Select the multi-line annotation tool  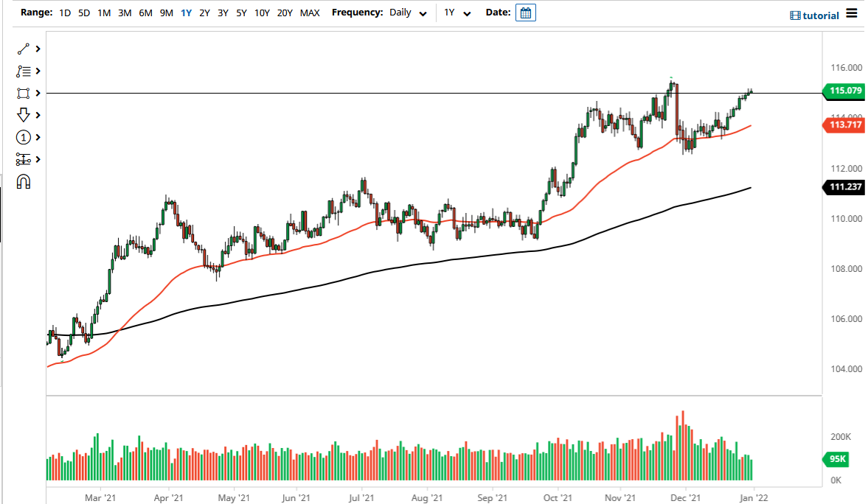(24, 71)
